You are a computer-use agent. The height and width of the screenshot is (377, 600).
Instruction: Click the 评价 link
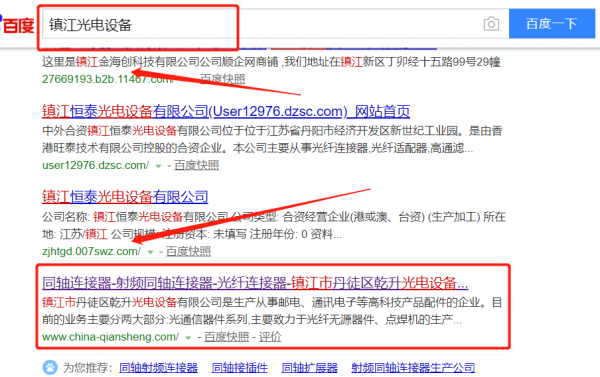pyautogui.click(x=270, y=337)
